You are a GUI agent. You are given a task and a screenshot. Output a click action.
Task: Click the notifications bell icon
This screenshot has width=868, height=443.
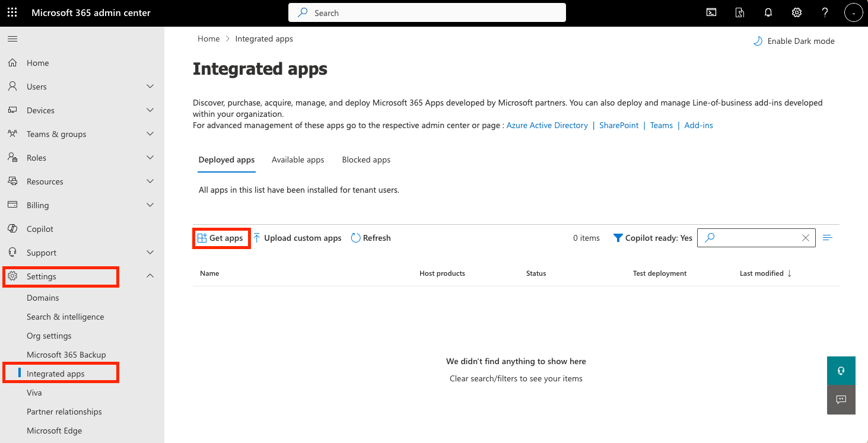(768, 12)
